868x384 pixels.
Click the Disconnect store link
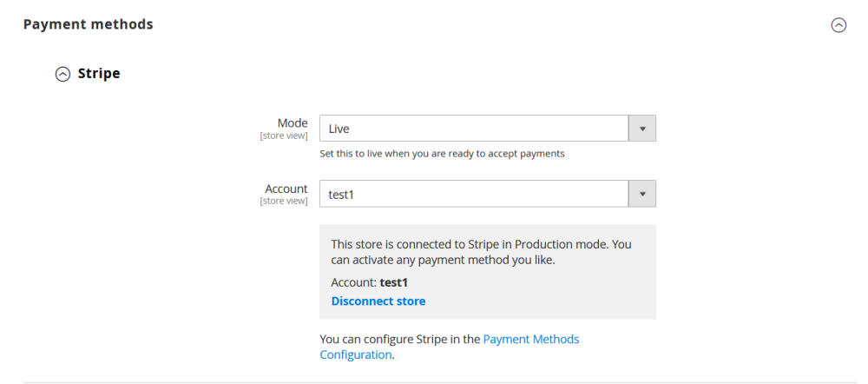click(378, 301)
